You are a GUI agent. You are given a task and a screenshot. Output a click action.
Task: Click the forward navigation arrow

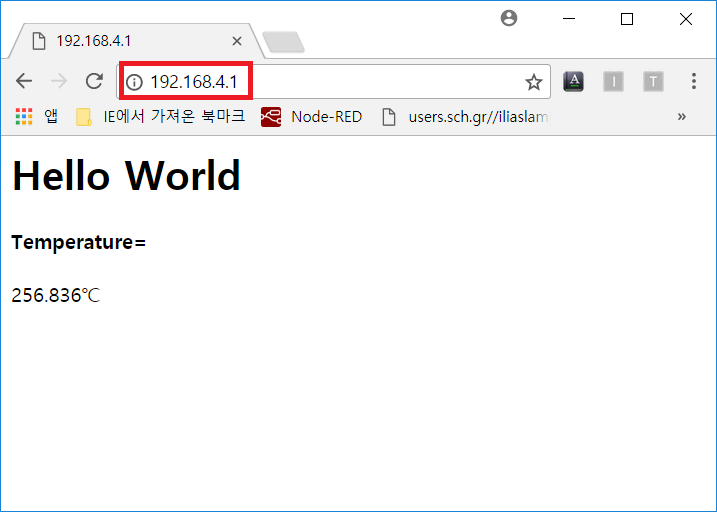tap(59, 81)
